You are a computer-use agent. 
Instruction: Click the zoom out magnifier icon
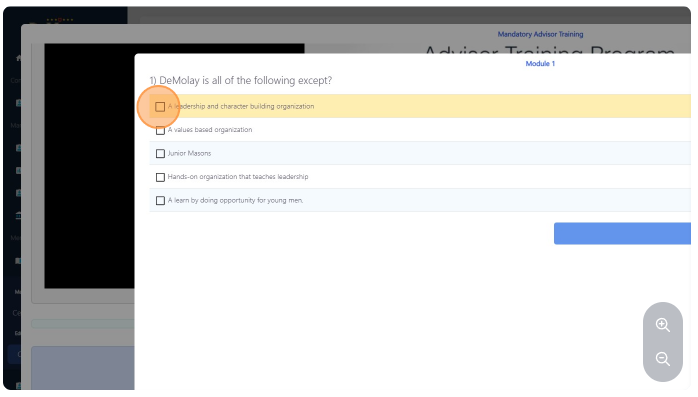[x=663, y=359]
